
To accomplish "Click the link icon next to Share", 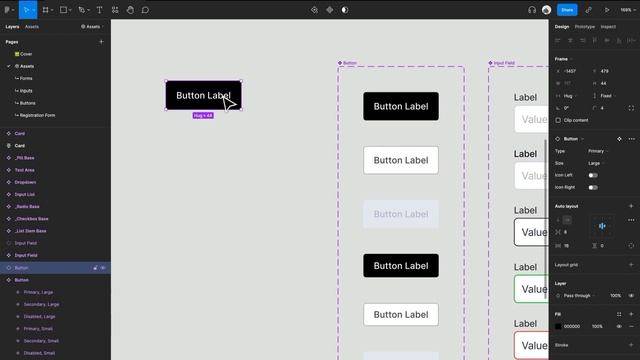I will [x=588, y=10].
